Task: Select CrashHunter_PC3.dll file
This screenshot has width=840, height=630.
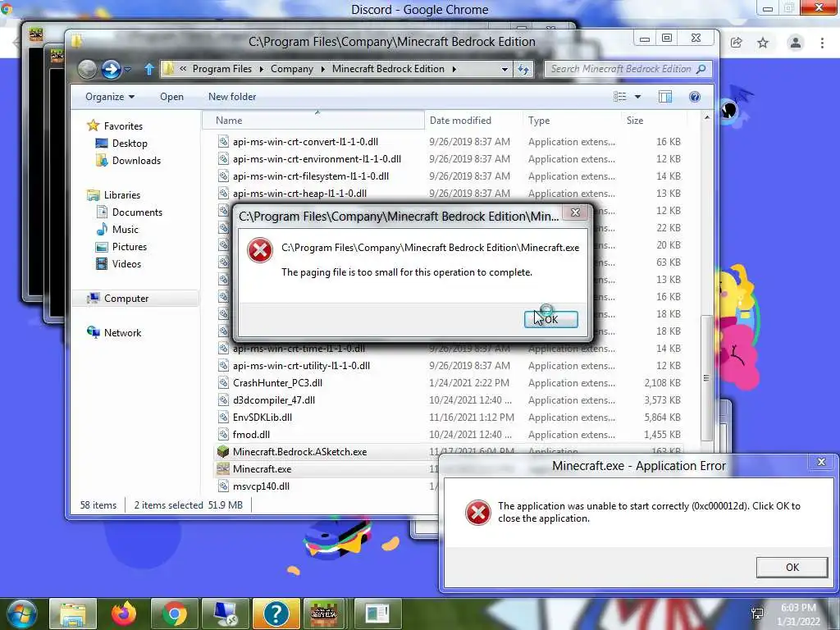Action: click(x=277, y=382)
